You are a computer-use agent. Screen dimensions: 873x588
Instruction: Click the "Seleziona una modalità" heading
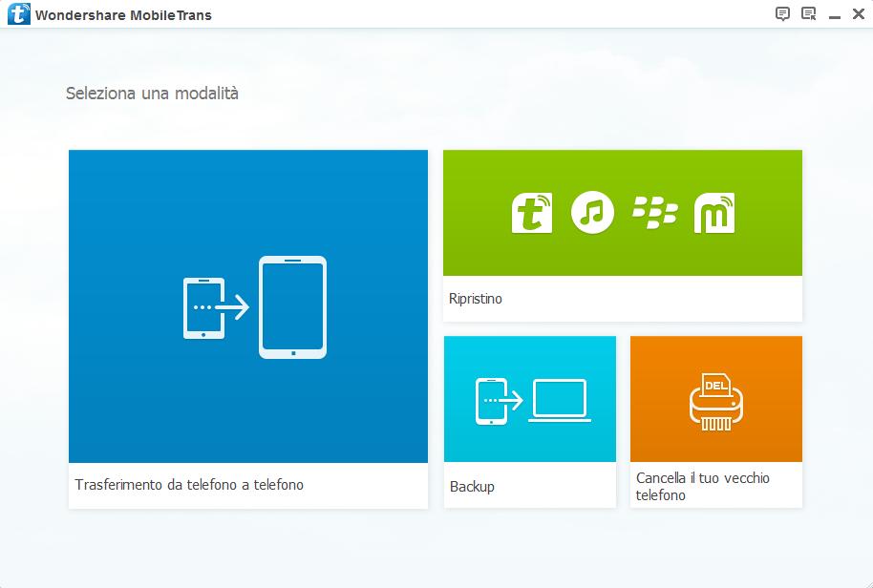point(152,94)
